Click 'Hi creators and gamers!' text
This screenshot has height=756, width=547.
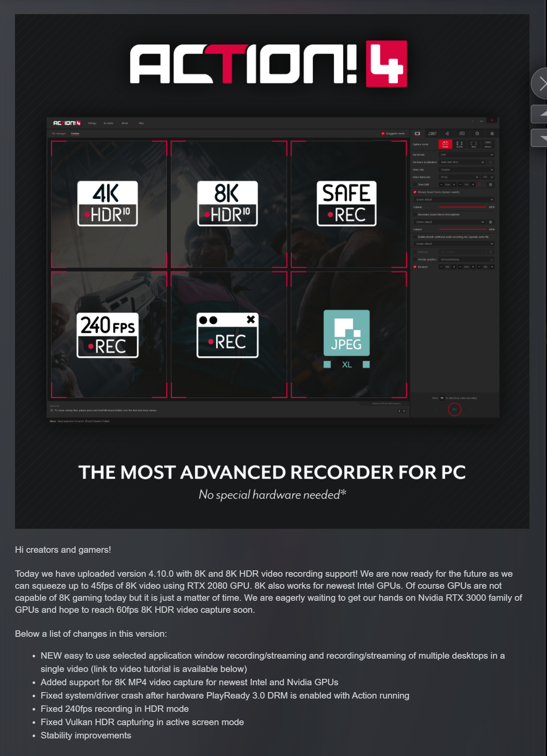pyautogui.click(x=63, y=550)
